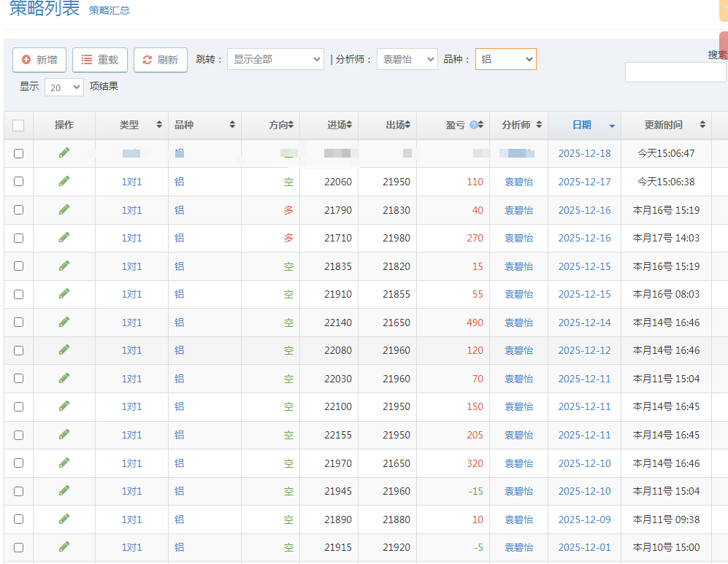Check the checkbox of the 2025-12-18 row
The height and width of the screenshot is (564, 728).
(x=18, y=153)
